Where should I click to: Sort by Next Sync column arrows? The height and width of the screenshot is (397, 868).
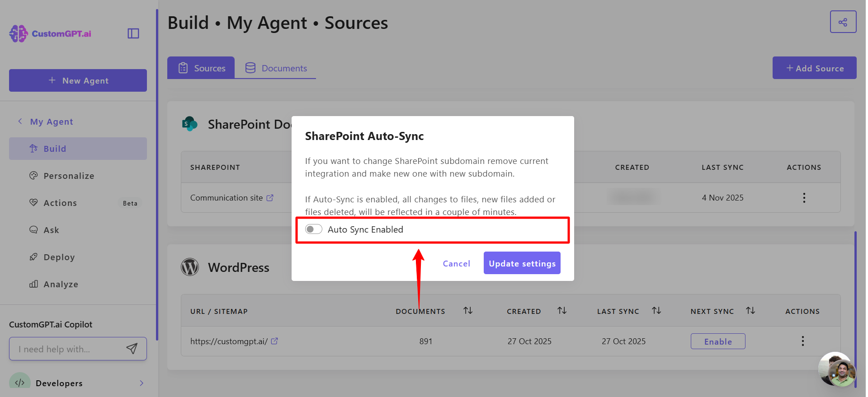tap(750, 311)
